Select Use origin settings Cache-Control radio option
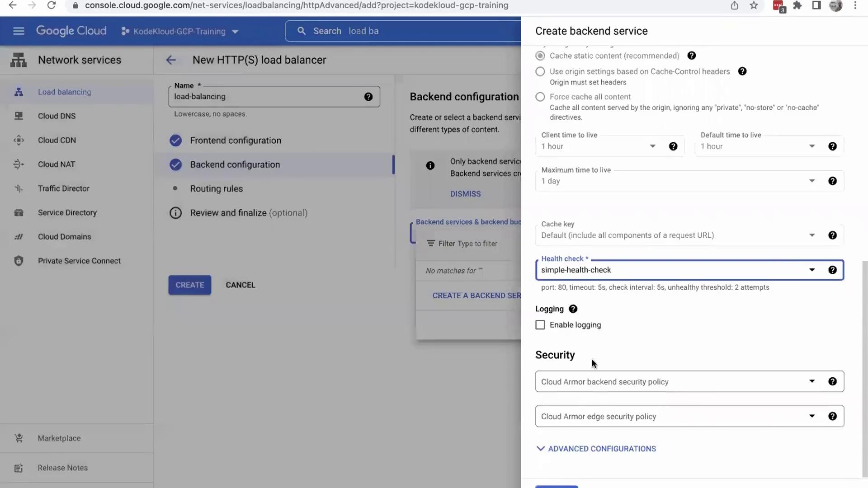Image resolution: width=868 pixels, height=488 pixels. click(540, 71)
